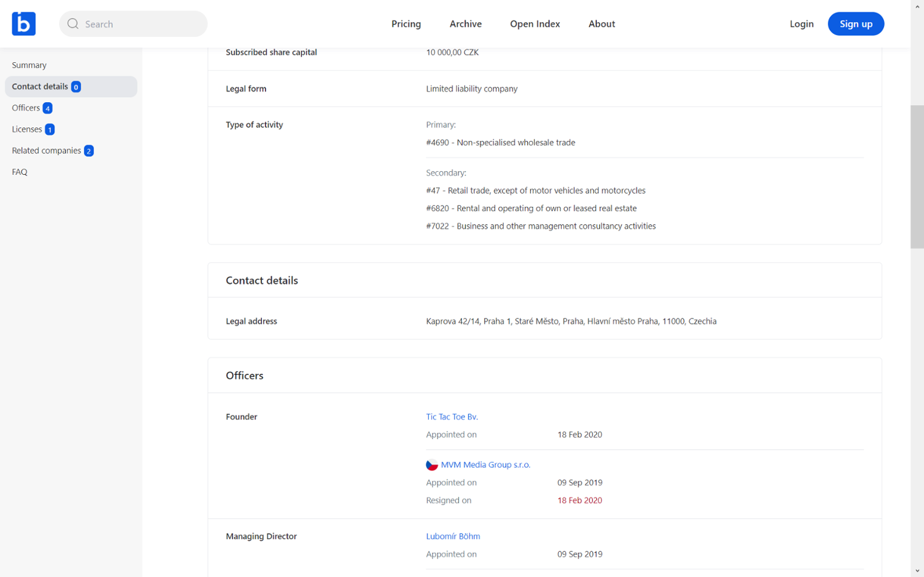The height and width of the screenshot is (577, 924).
Task: Click the search magnifier icon
Action: 73,24
